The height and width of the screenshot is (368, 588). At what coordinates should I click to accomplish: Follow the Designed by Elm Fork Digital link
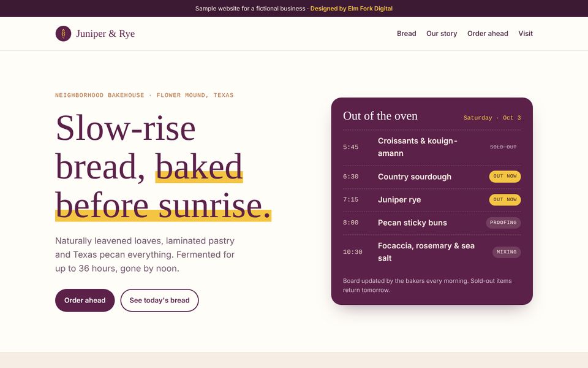point(352,8)
